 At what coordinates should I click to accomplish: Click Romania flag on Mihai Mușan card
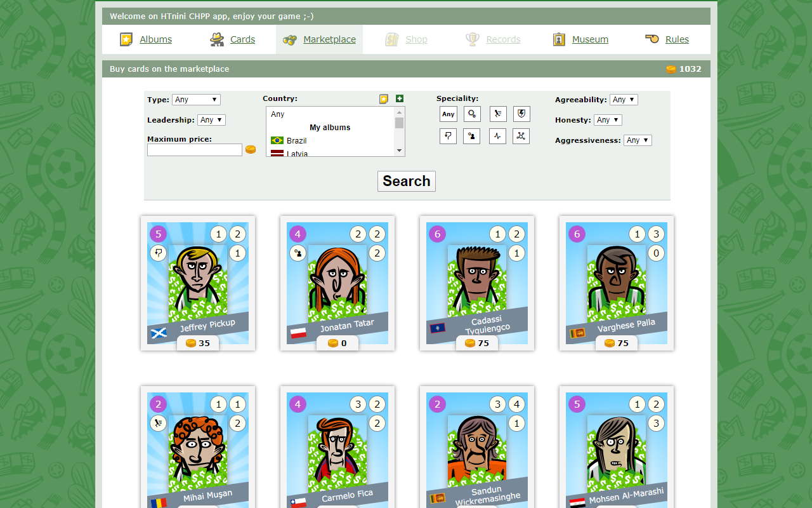point(159,503)
